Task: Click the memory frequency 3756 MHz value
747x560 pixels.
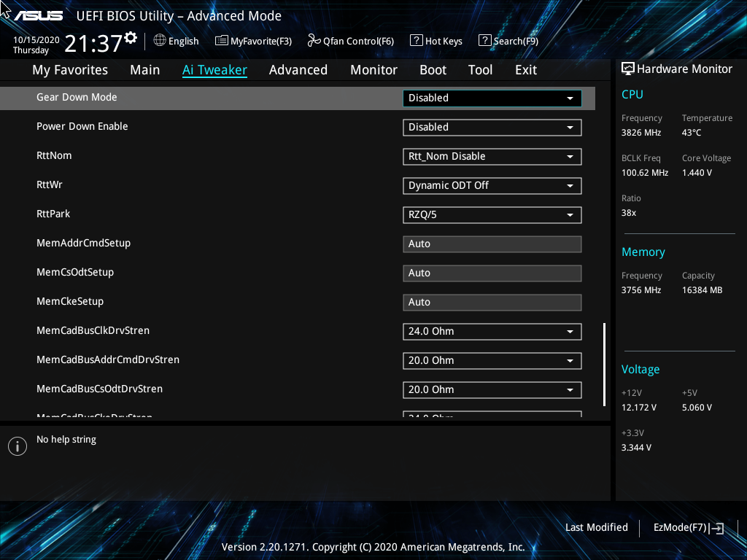Action: point(641,290)
